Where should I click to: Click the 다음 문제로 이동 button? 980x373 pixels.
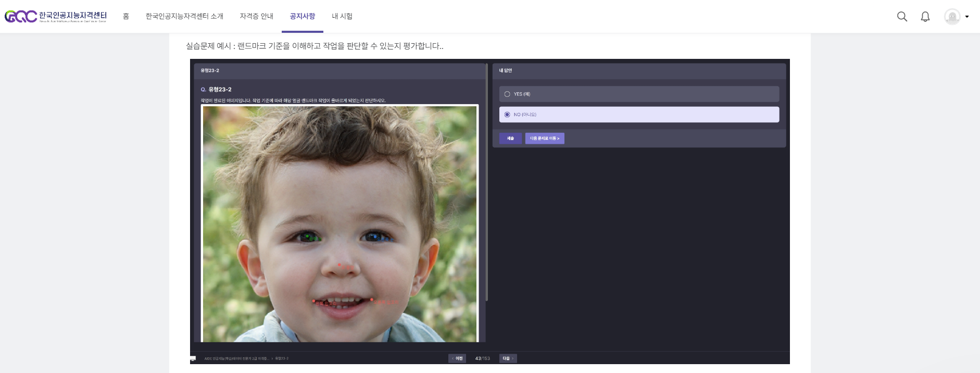coord(545,139)
